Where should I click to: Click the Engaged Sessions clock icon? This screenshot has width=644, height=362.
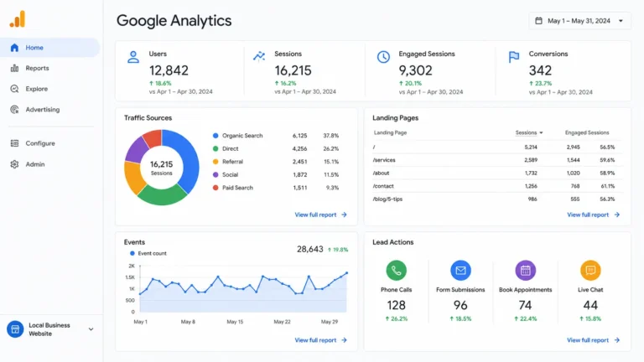(383, 57)
